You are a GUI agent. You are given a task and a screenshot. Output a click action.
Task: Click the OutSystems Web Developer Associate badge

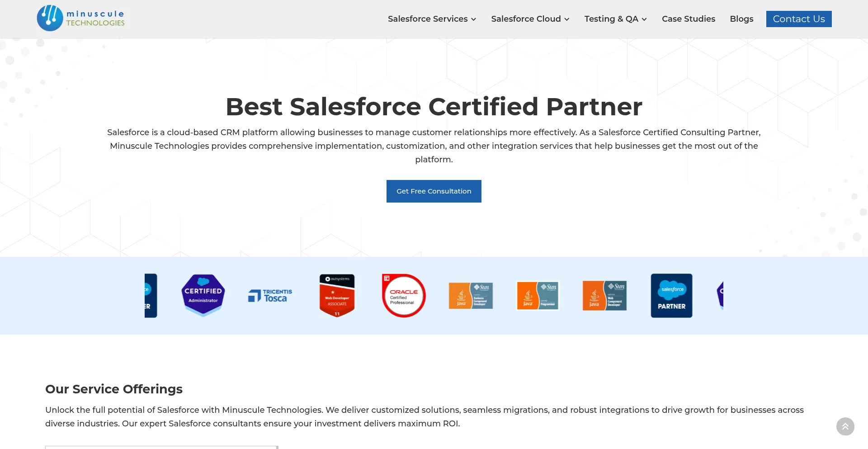[337, 295]
